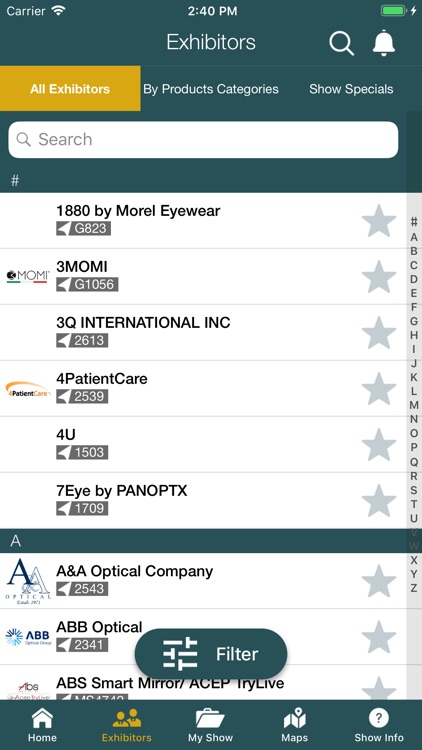
Task: Open 7Eye by PANOPTX exhibitor entry
Action: pyautogui.click(x=203, y=501)
